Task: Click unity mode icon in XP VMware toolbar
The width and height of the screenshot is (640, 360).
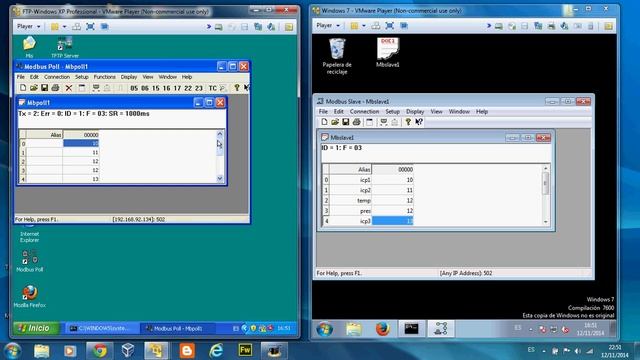Action: coord(104,27)
